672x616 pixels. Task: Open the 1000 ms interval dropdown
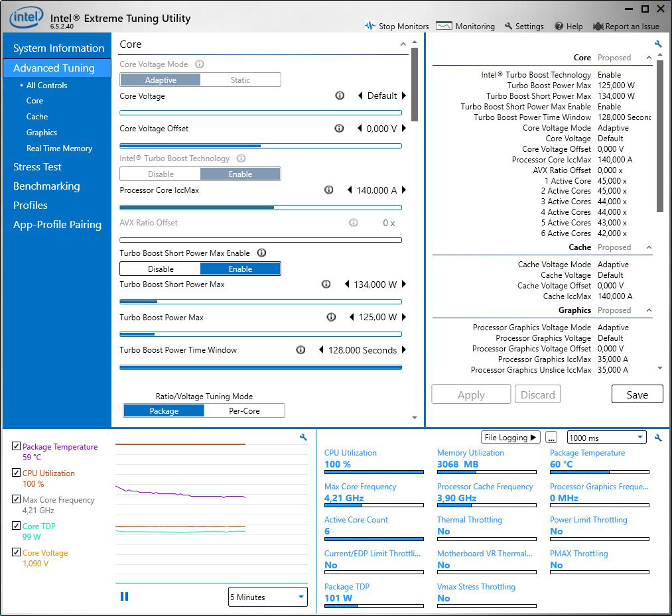606,438
